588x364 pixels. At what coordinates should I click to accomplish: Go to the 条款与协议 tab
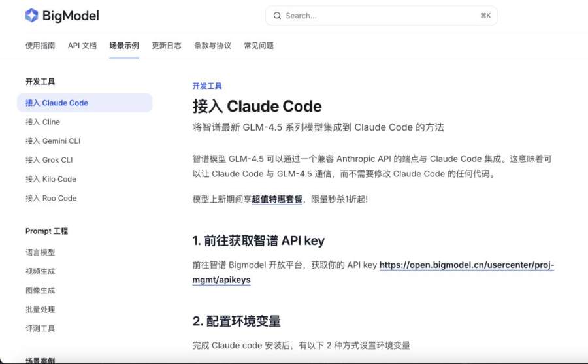(212, 46)
